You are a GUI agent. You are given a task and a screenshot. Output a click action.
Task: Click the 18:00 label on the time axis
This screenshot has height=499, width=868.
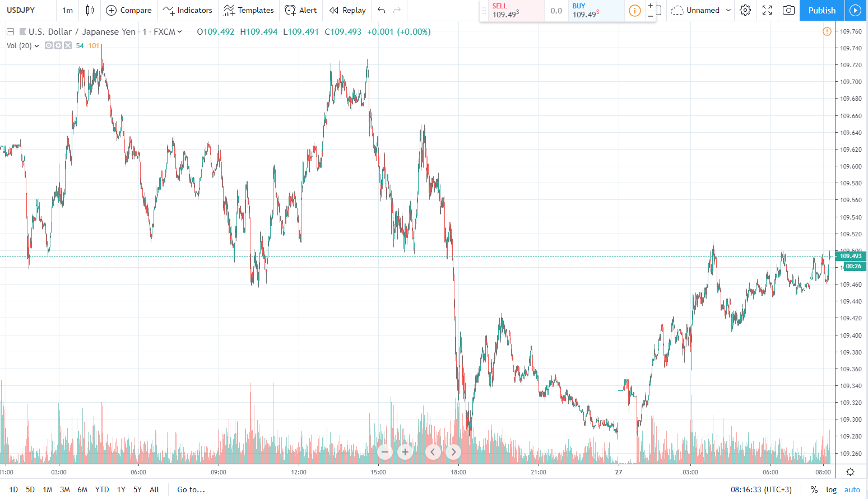pyautogui.click(x=458, y=472)
